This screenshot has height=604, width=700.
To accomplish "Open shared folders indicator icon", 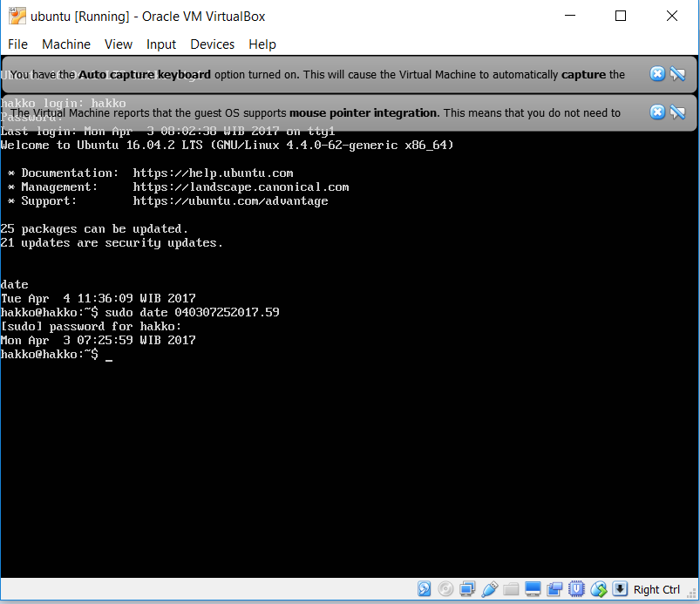I will (511, 589).
